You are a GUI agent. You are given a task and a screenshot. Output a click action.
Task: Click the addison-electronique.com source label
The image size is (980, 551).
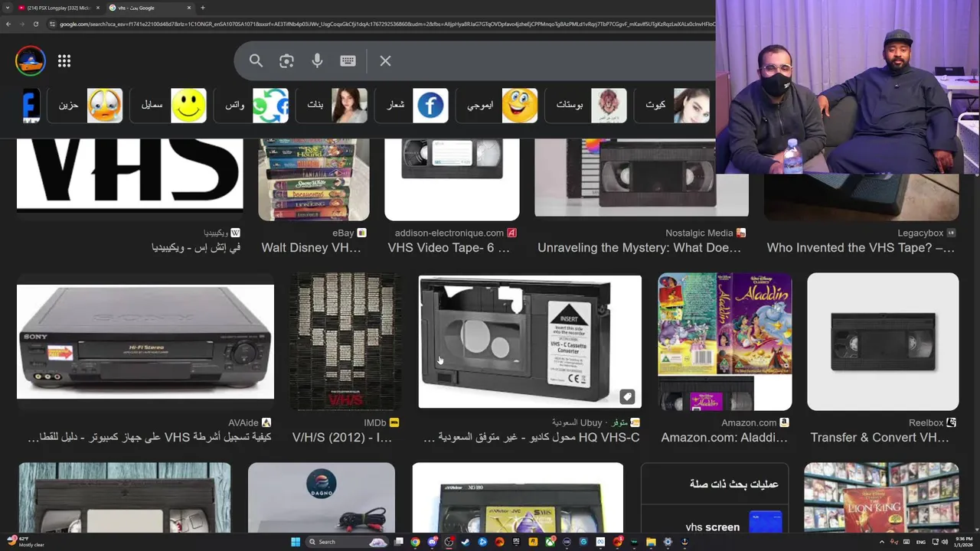[449, 233]
